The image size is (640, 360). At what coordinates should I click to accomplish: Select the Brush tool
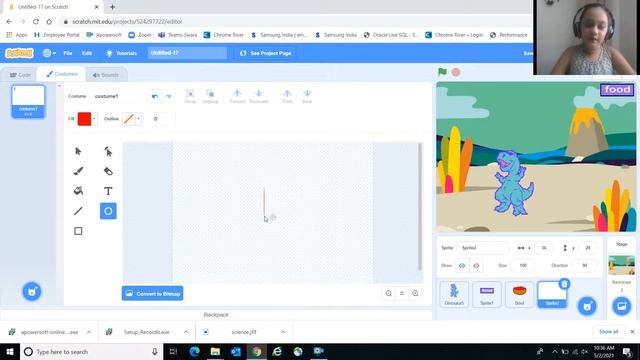point(78,171)
